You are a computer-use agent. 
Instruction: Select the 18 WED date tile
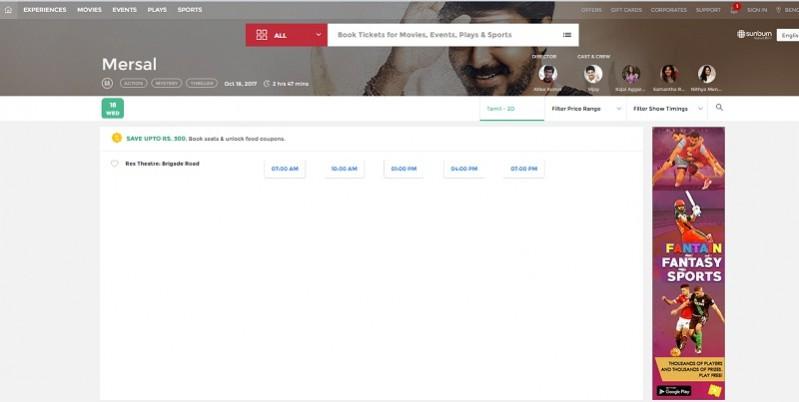[x=113, y=109]
